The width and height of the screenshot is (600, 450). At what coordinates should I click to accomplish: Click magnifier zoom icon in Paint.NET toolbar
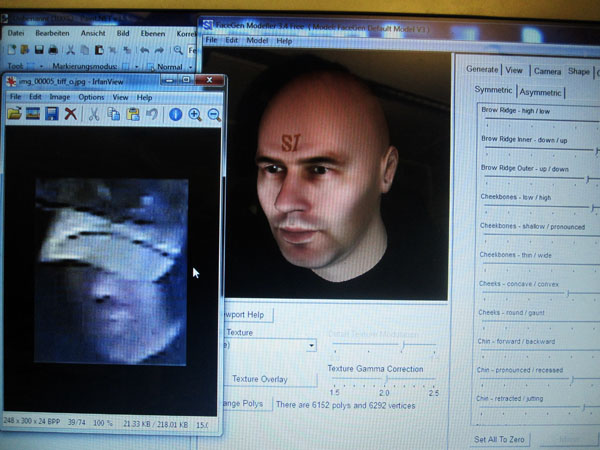point(178,50)
